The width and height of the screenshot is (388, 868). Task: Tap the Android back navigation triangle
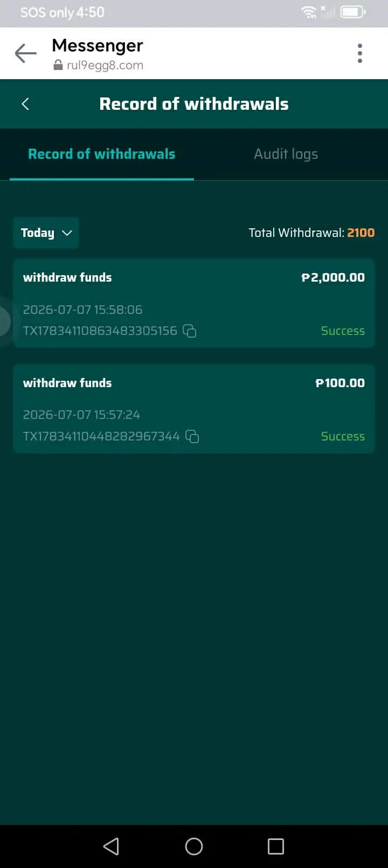pos(111,846)
